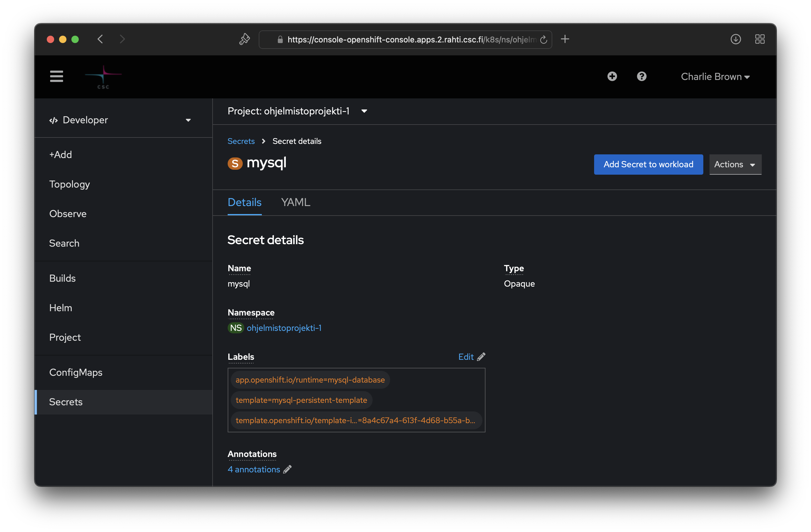The height and width of the screenshot is (532, 811).
Task: Click the template=mysql-persistent-template label chip
Action: [301, 400]
